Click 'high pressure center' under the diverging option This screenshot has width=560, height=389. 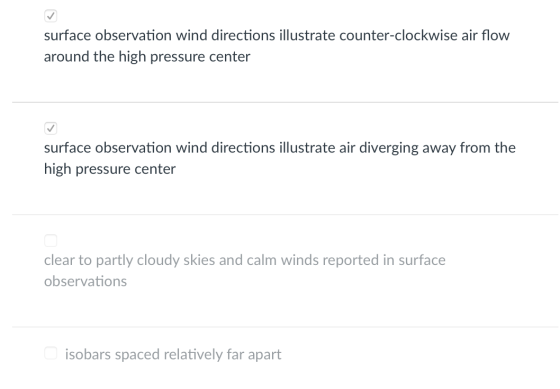coord(110,169)
